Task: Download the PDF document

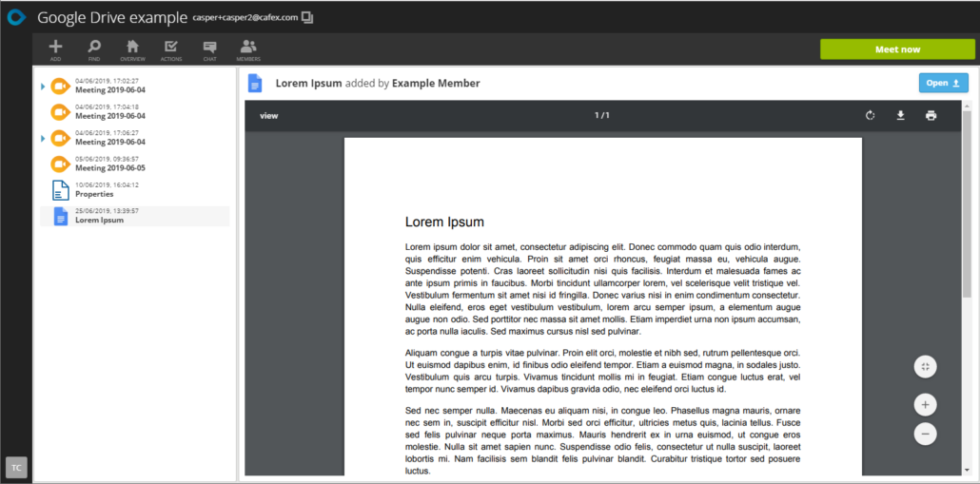Action: click(x=901, y=116)
